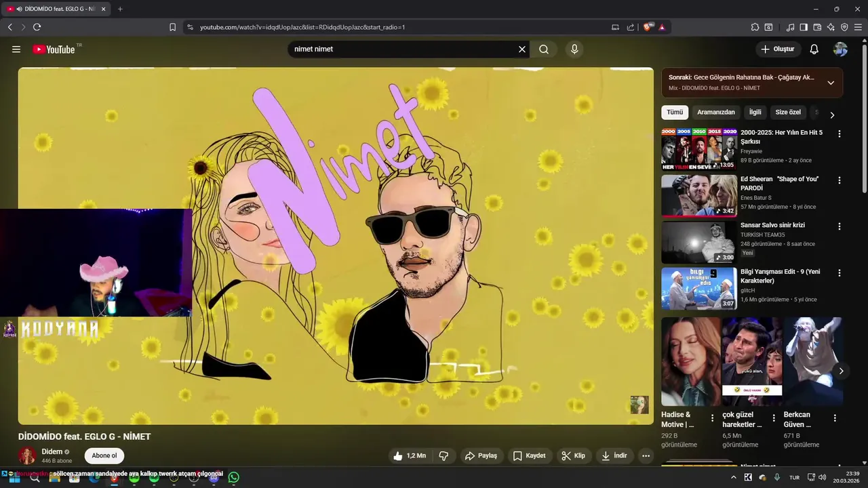Open WhatsApp from the taskbar
Image resolution: width=868 pixels, height=488 pixels.
coord(234,477)
